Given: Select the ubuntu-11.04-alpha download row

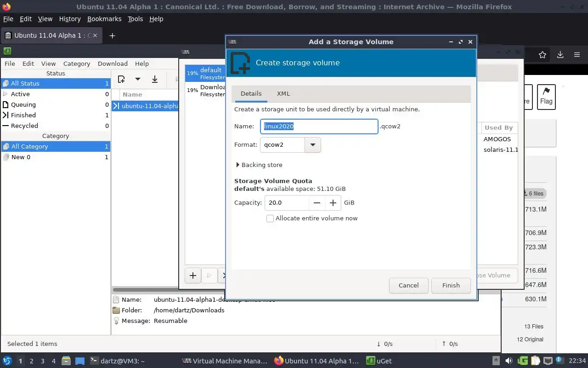Looking at the screenshot, I should 146,106.
